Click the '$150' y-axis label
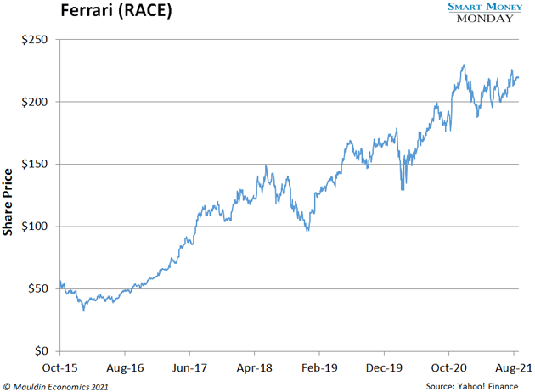535x392 pixels. (35, 164)
